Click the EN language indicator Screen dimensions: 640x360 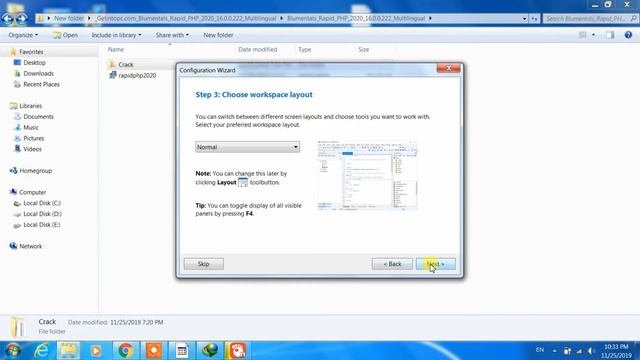click(x=540, y=350)
